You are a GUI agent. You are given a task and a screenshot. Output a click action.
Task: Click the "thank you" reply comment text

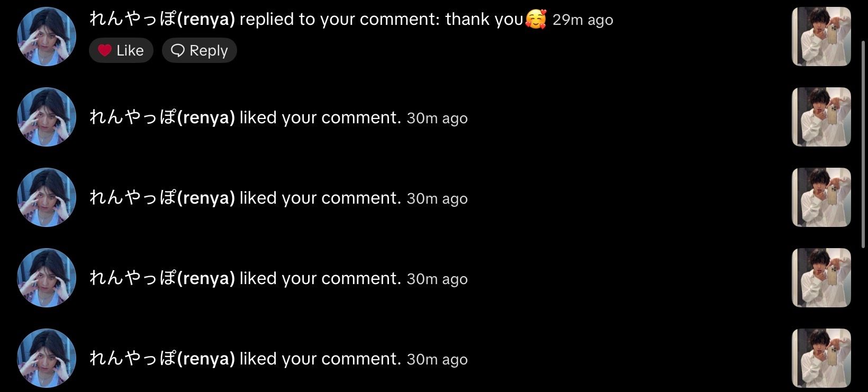(484, 20)
